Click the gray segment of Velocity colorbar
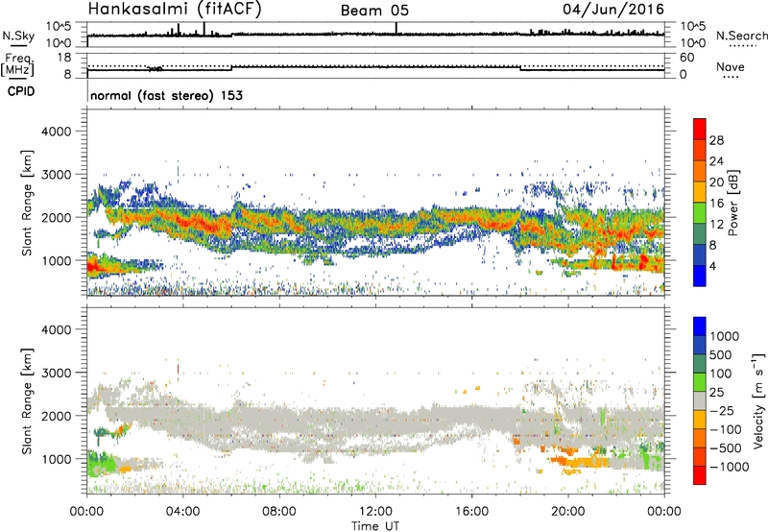 (x=700, y=401)
